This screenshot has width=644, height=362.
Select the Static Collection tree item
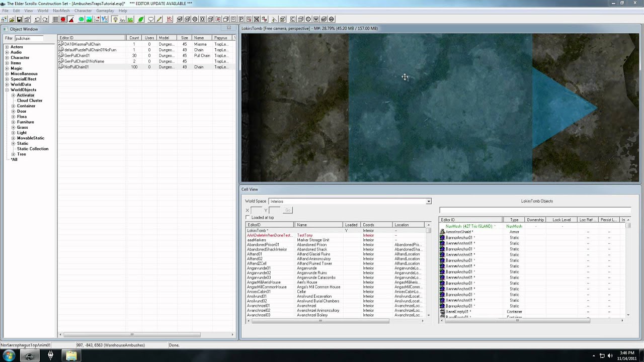[33, 149]
